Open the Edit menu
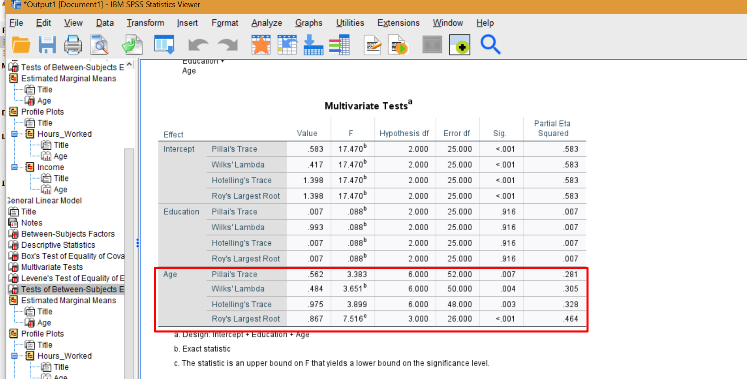The width and height of the screenshot is (747, 379). click(44, 23)
